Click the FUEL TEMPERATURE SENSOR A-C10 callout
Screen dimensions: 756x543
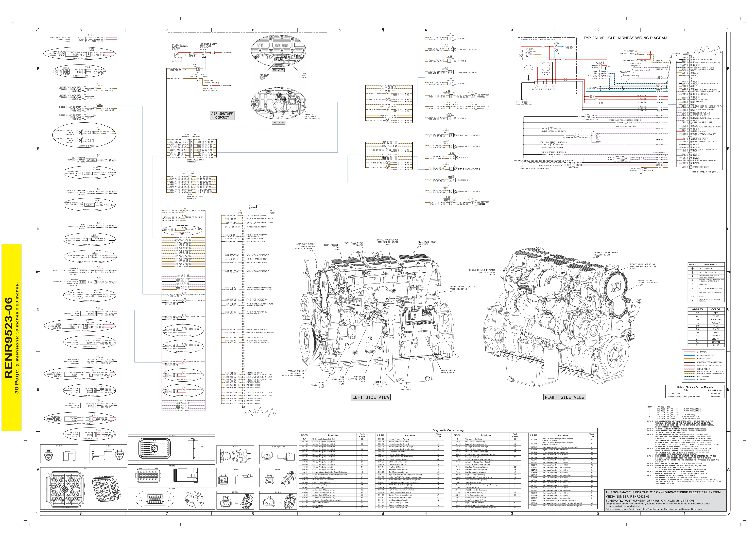338,380
